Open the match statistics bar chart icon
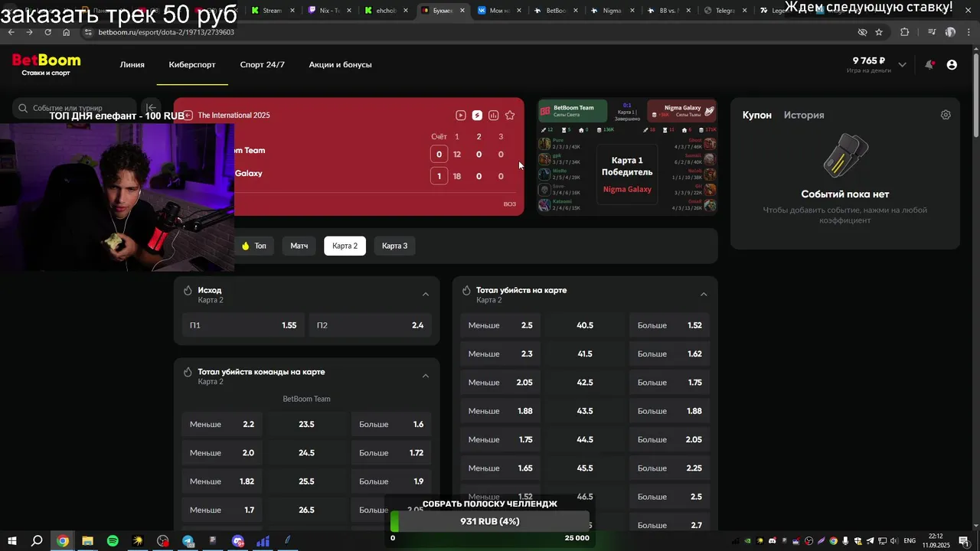The width and height of the screenshot is (980, 551). [494, 116]
